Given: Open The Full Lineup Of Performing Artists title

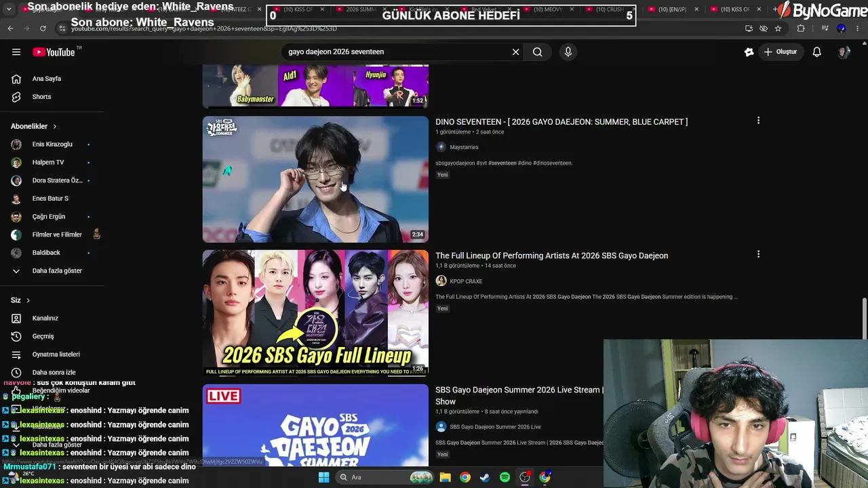Looking at the screenshot, I should click(552, 256).
